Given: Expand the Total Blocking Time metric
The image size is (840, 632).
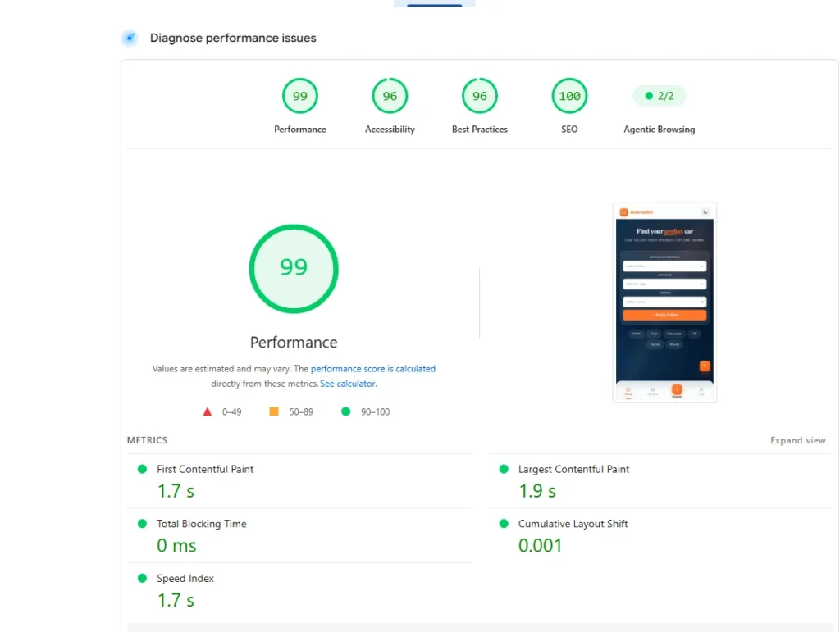Looking at the screenshot, I should (299, 535).
